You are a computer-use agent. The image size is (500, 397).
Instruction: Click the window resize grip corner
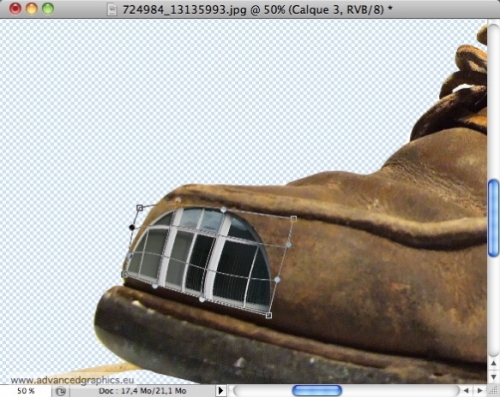pos(494,390)
